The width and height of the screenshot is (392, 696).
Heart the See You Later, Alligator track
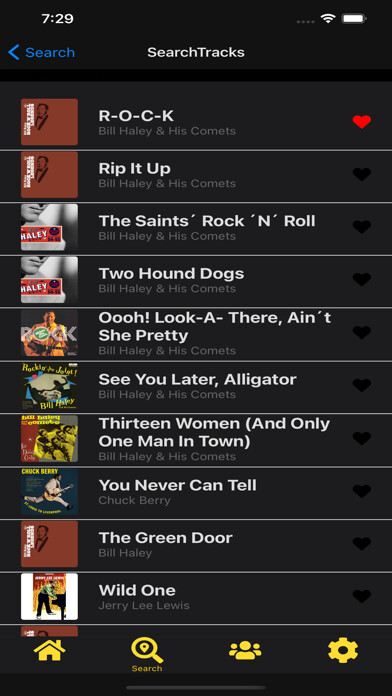[x=361, y=385]
